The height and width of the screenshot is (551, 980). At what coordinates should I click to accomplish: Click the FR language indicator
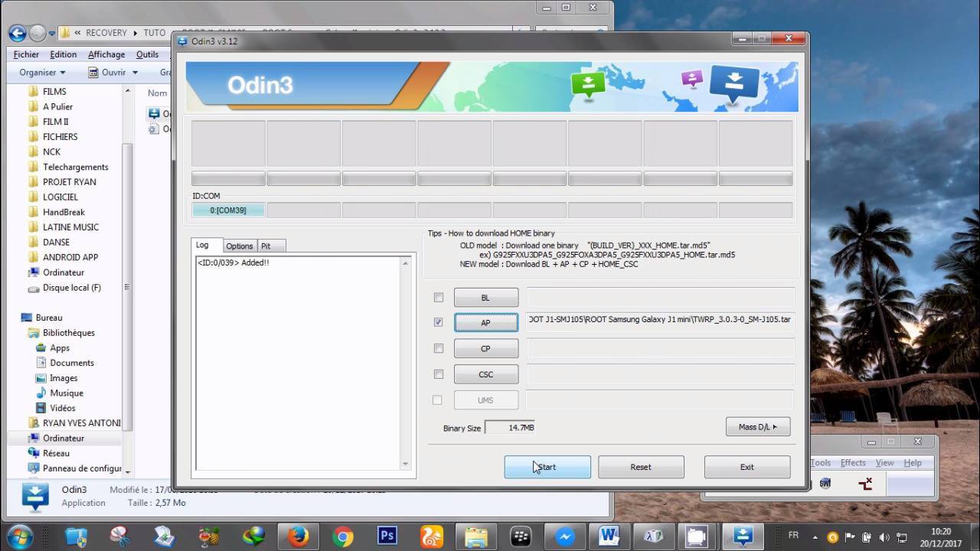point(793,536)
